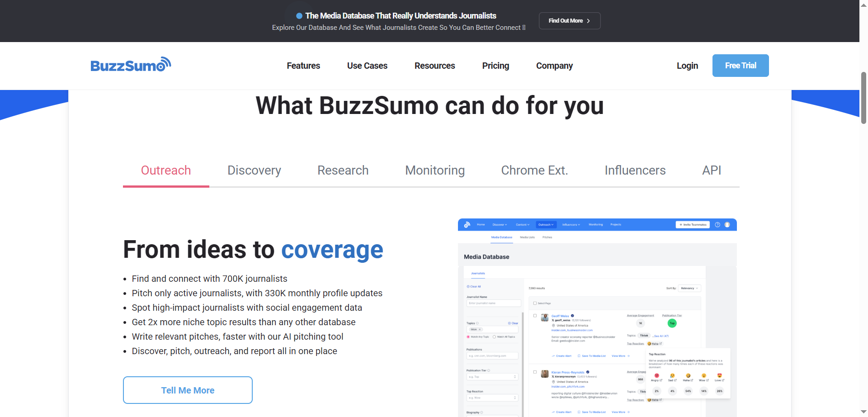Click the page vertical scrollbar thumb
The image size is (868, 417).
click(x=863, y=98)
